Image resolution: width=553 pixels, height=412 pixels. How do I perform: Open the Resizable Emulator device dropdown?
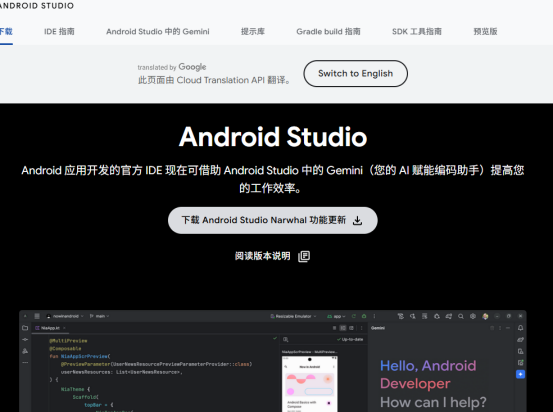pyautogui.click(x=293, y=316)
